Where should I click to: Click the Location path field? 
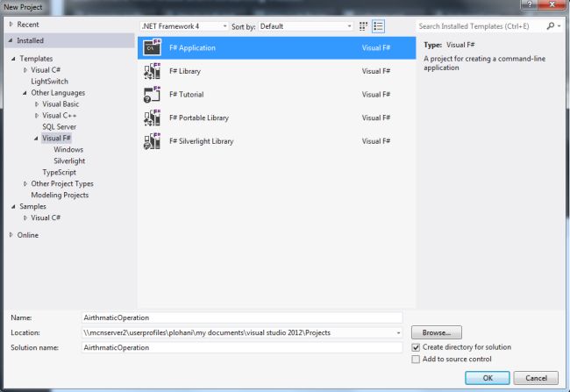coord(239,332)
